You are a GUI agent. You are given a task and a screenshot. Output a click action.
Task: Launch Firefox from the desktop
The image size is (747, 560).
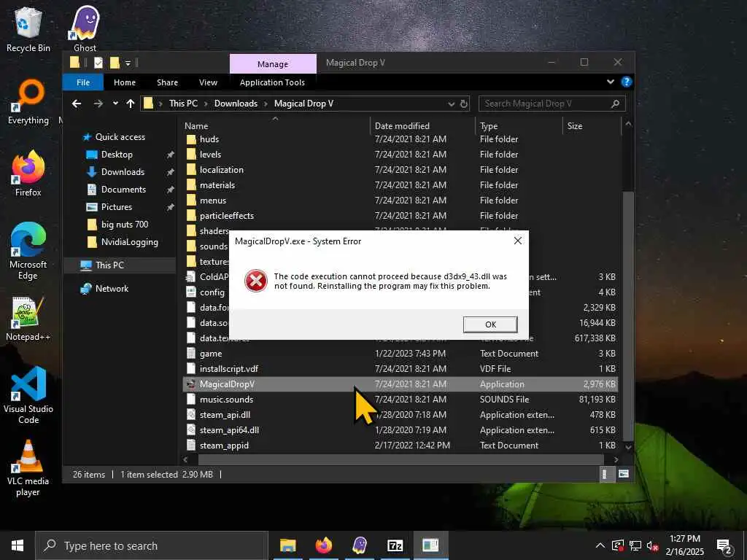tap(28, 174)
